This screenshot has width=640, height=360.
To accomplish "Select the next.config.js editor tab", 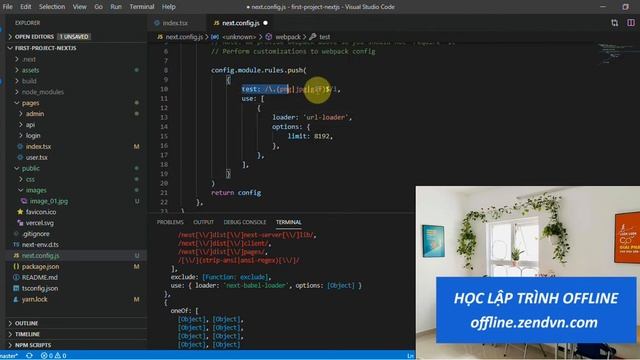I will (240, 23).
